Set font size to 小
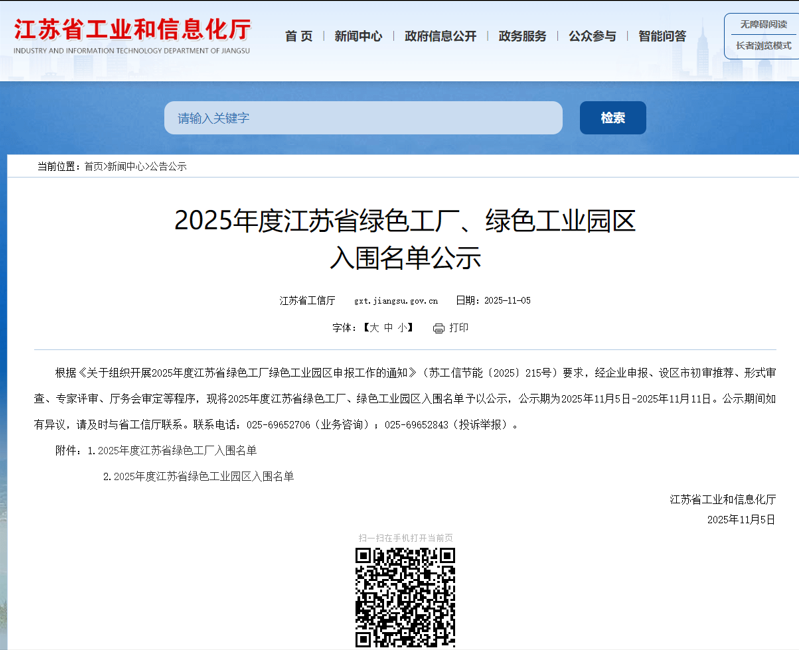 click(x=402, y=328)
